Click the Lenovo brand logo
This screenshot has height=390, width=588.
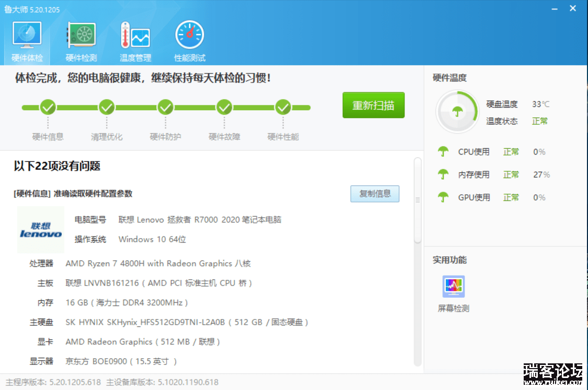point(41,230)
